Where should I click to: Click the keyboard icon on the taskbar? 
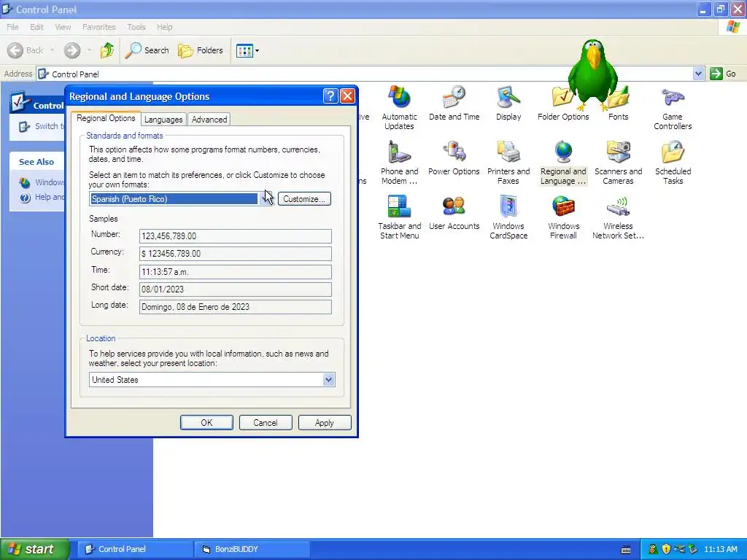click(626, 550)
